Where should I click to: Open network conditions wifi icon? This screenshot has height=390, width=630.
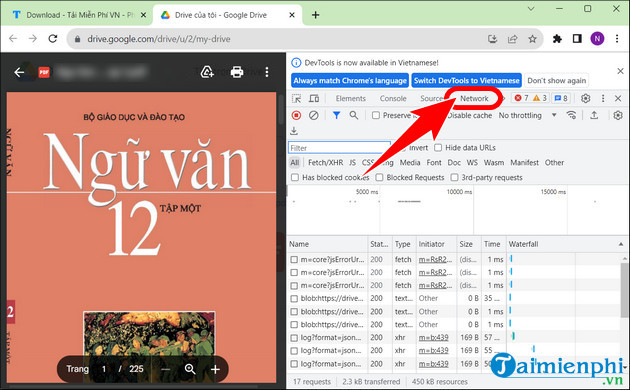click(571, 115)
